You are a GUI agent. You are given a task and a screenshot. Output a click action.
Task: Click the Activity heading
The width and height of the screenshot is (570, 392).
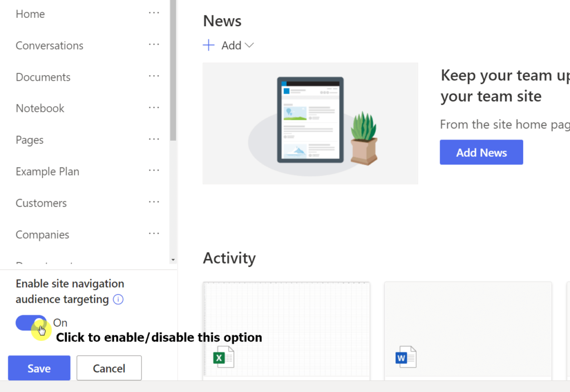[229, 258]
